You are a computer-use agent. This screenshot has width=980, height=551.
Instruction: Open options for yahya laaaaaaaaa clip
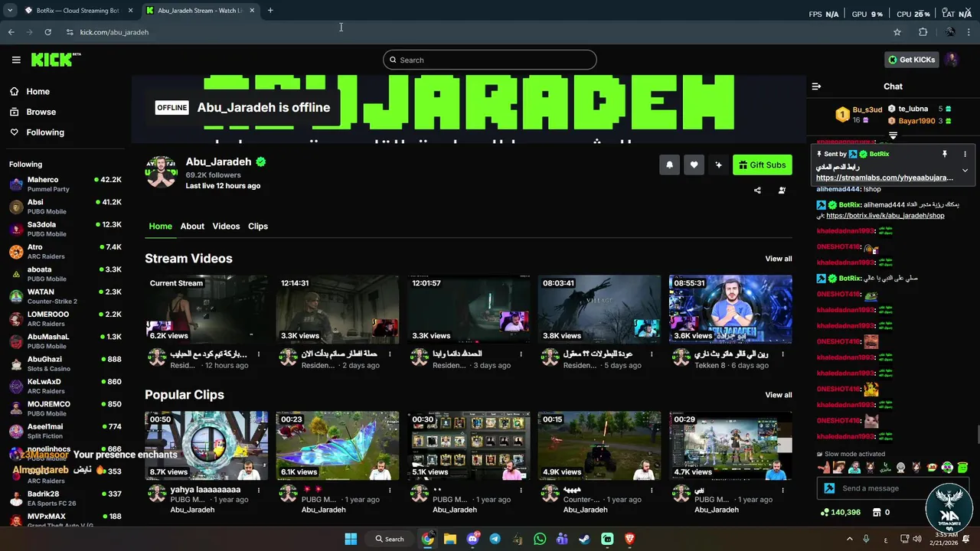click(x=259, y=490)
